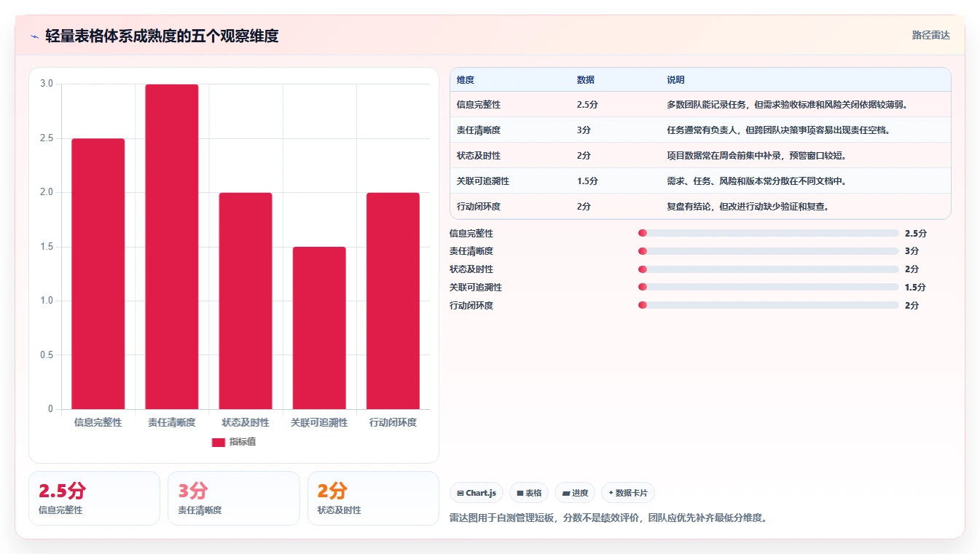Click the 3.0 y-axis tick label
This screenshot has width=980, height=554.
(x=47, y=84)
